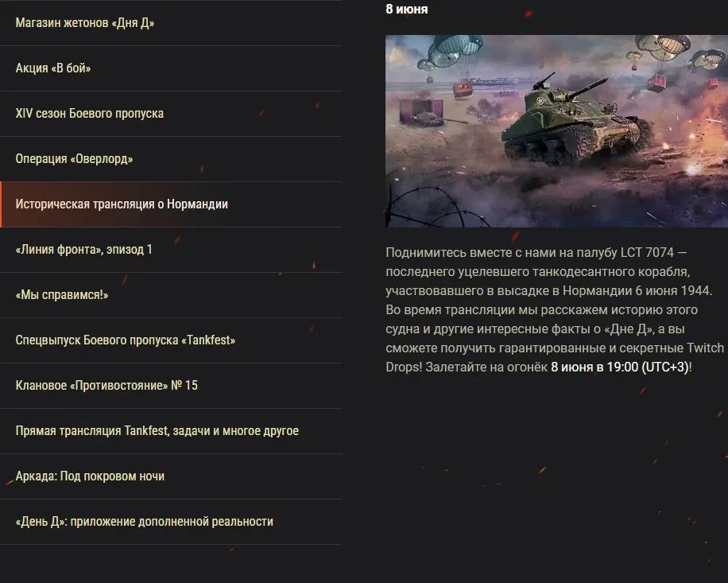Click Историческая трансляция о Нормандии tab
The image size is (728, 583).
pyautogui.click(x=171, y=204)
